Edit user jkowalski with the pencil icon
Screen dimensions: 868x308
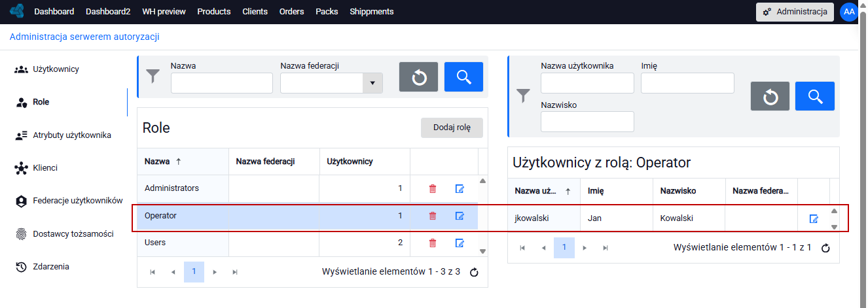[814, 218]
